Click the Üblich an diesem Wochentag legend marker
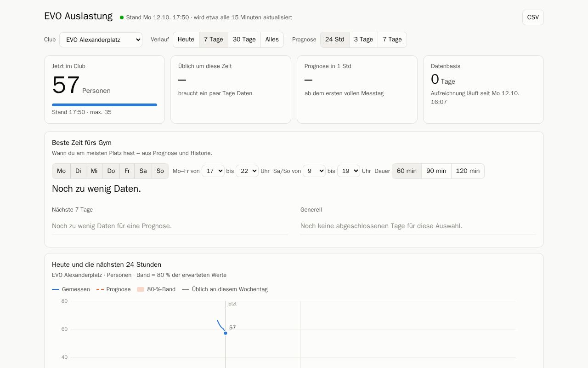This screenshot has height=368, width=588. (x=186, y=289)
